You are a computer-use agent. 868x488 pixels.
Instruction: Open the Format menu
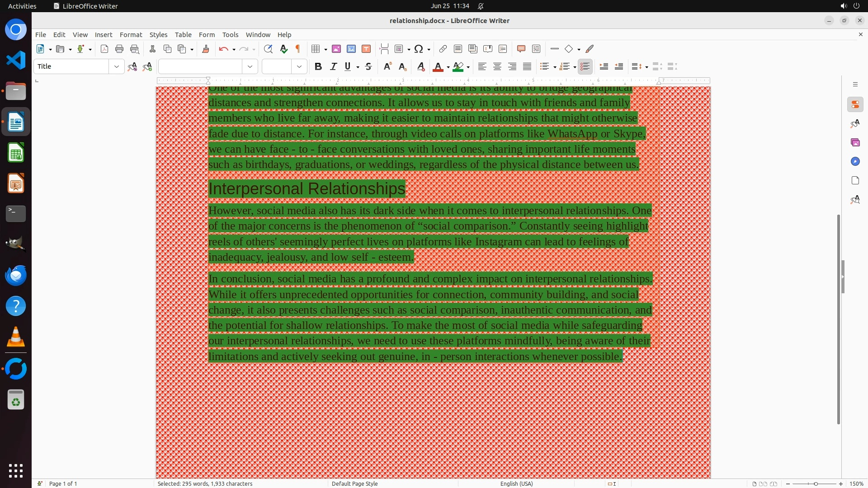(131, 34)
